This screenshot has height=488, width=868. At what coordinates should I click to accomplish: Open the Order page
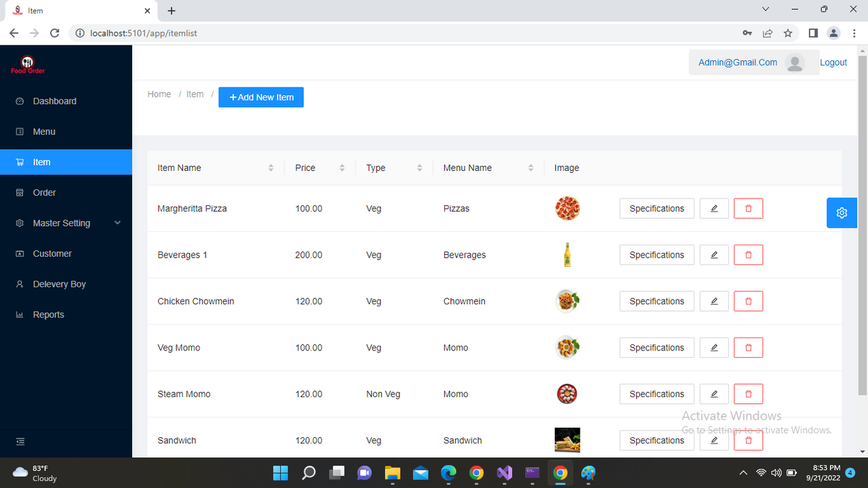66,192
